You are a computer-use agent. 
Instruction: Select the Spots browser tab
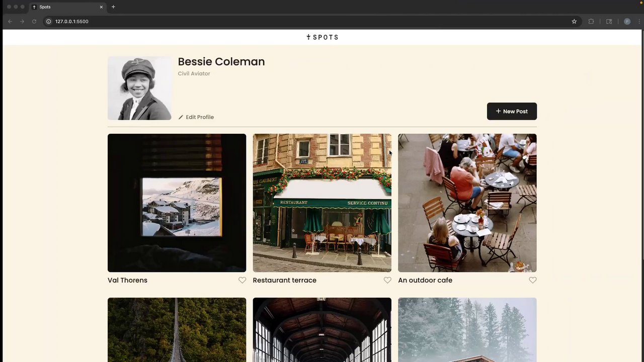coord(67,7)
